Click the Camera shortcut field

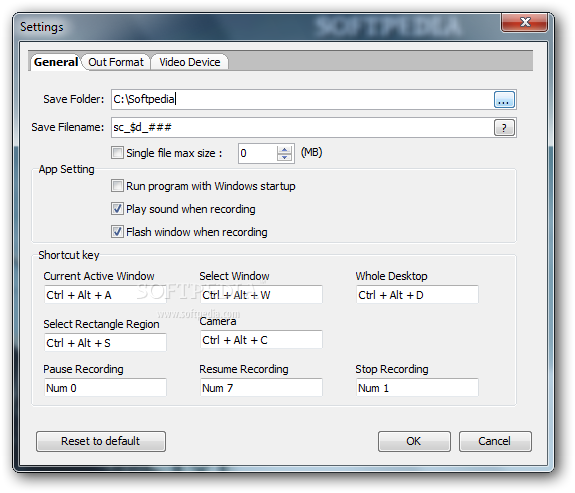[x=261, y=340]
